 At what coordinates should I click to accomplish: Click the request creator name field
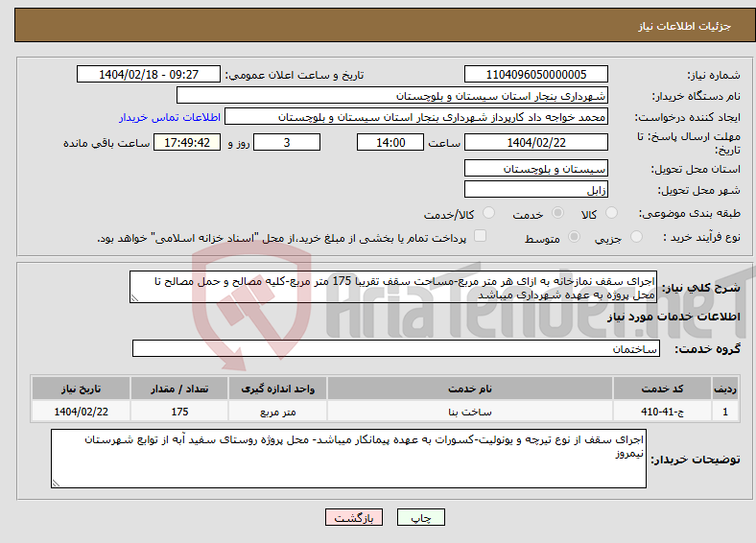(x=416, y=117)
